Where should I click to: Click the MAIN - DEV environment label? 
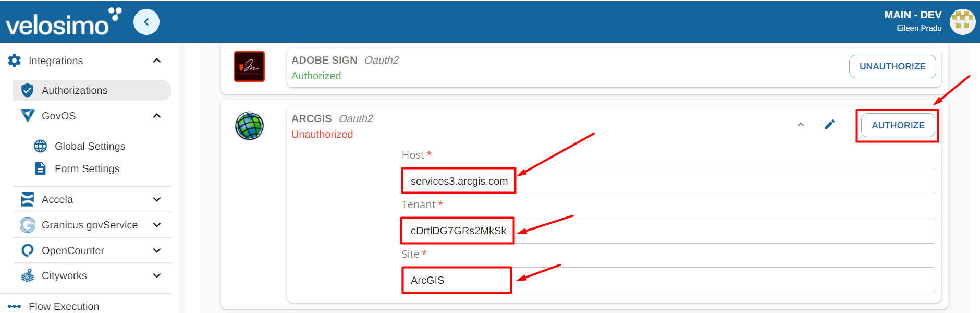coord(913,15)
